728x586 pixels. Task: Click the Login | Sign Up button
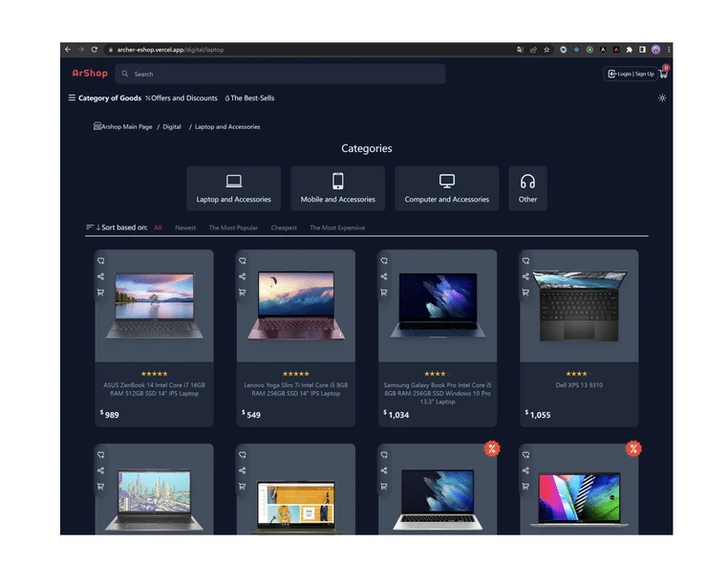pyautogui.click(x=631, y=74)
